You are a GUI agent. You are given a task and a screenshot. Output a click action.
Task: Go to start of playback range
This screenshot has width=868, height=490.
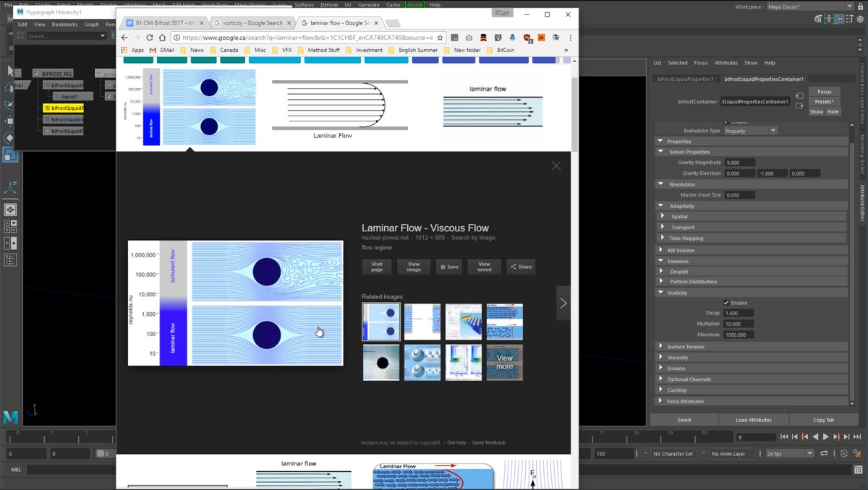tap(783, 437)
